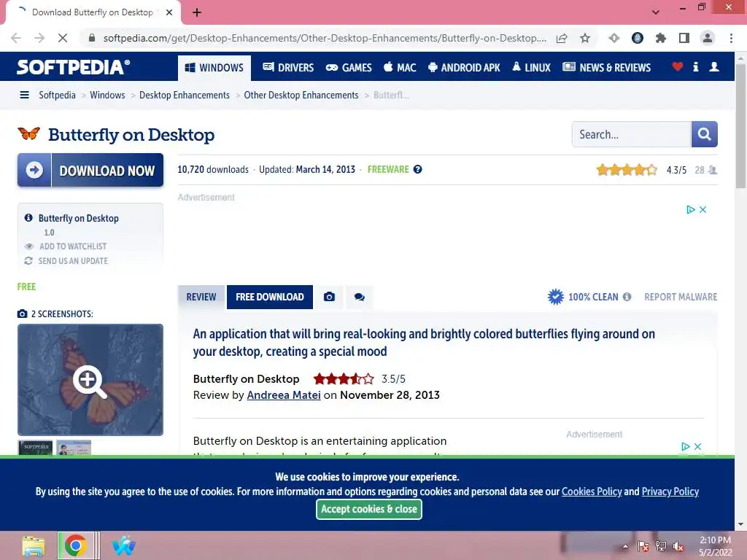
Task: Open Chrome extensions puzzle icon
Action: click(x=661, y=38)
